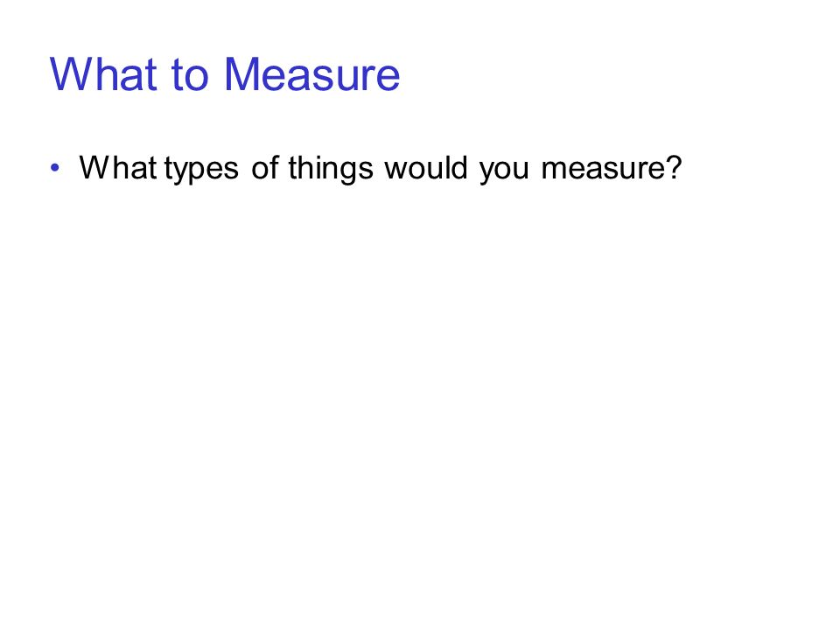Viewport: 840px width, 630px height.
Task: Click the word things in the bullet
Action: point(331,169)
